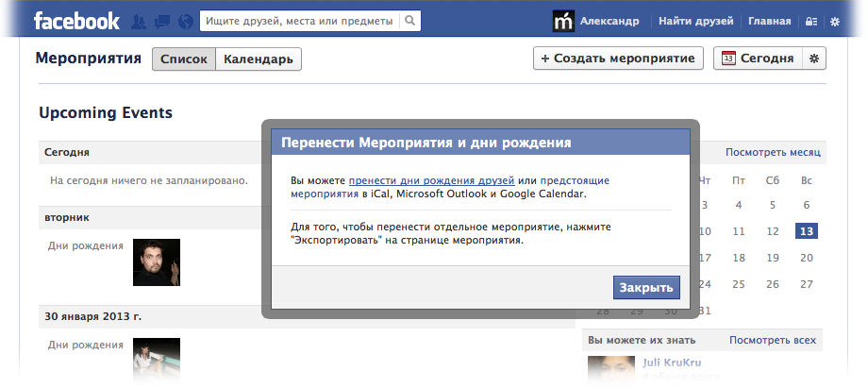Click Александр's profile picture in header
868x388 pixels.
tap(563, 21)
